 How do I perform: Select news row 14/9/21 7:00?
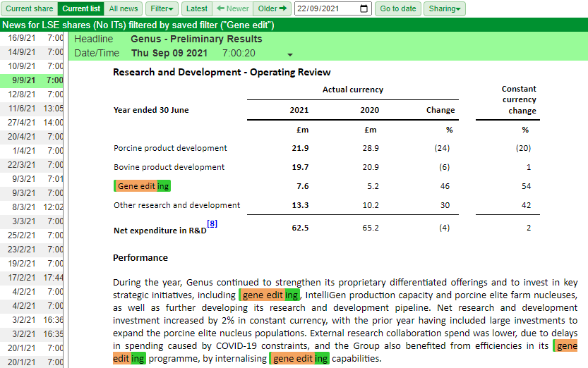[32, 52]
